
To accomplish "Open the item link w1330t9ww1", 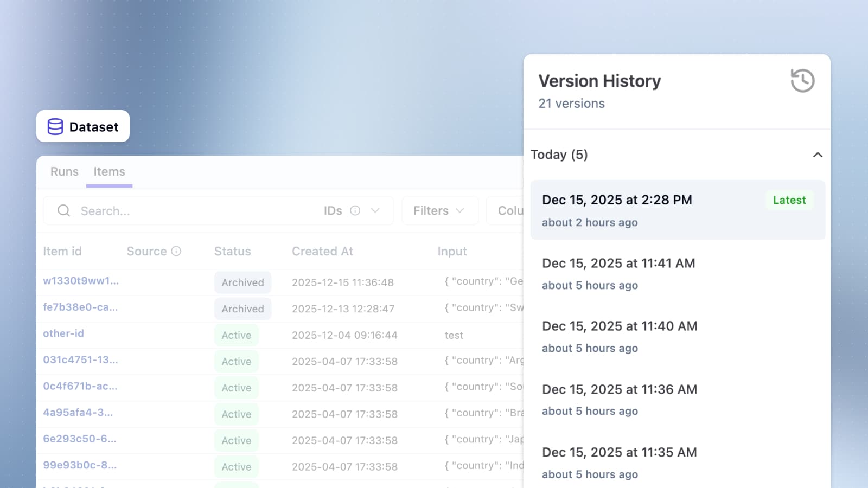I will [80, 281].
